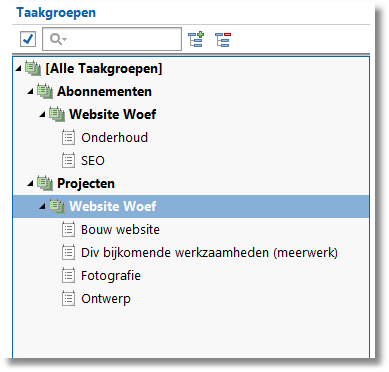Click the Taakgroepen panel title
The height and width of the screenshot is (372, 389).
pos(56,13)
